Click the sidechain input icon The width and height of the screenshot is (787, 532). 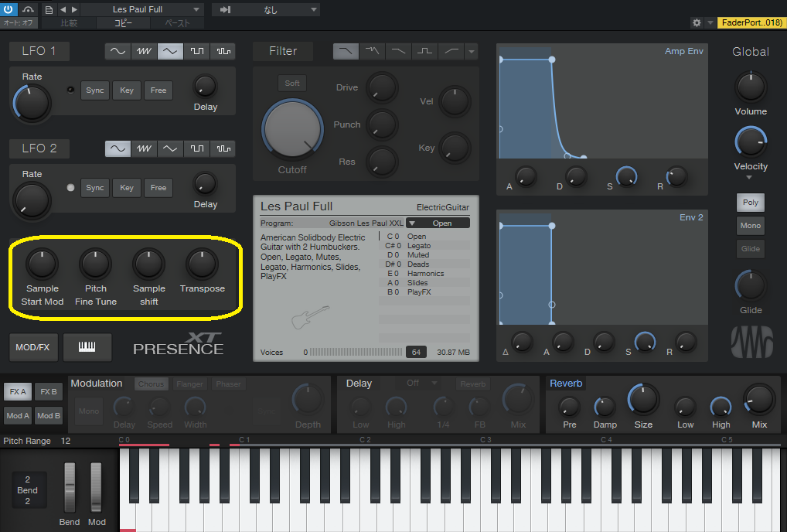click(x=226, y=9)
